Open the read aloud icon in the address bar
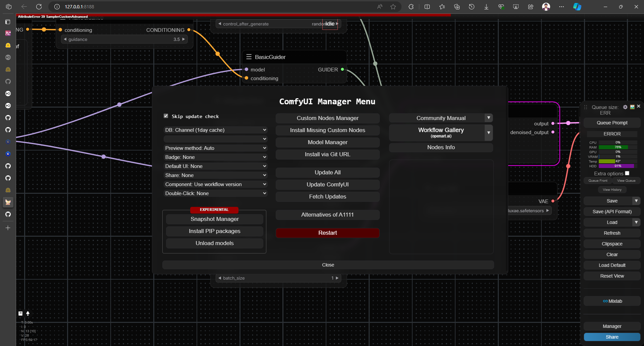This screenshot has width=644, height=346. 380,7
